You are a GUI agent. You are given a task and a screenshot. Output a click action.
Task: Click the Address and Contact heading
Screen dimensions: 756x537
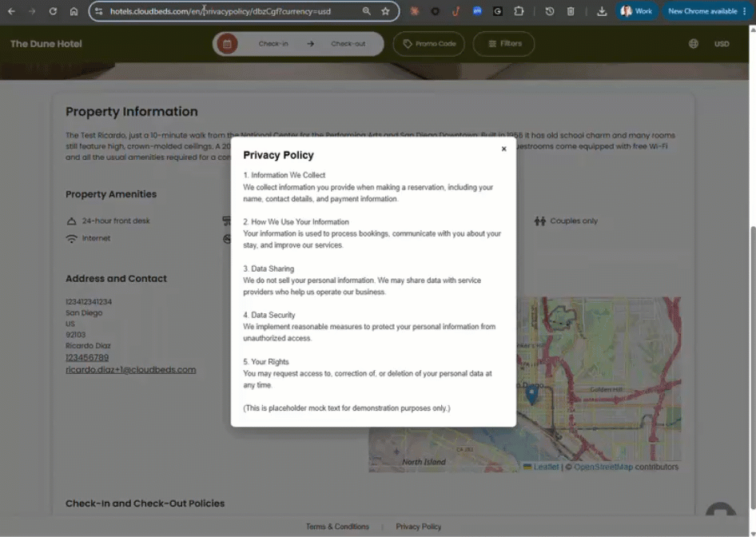click(116, 279)
